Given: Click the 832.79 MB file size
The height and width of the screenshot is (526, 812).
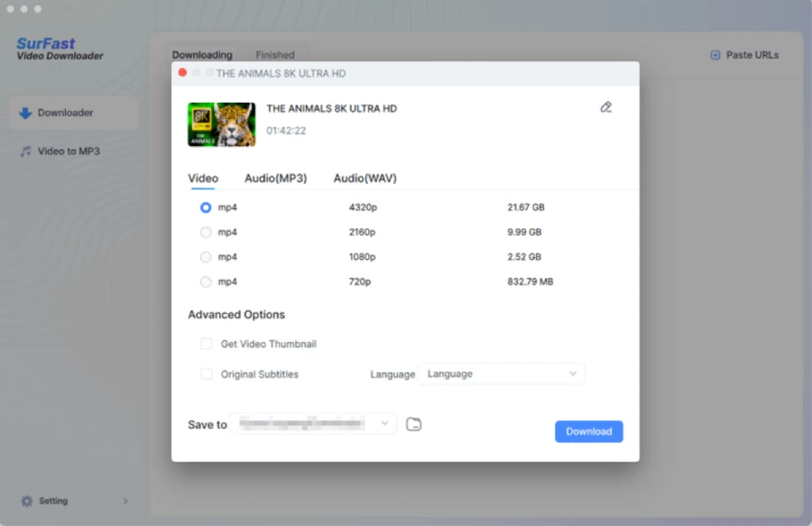Looking at the screenshot, I should pyautogui.click(x=530, y=281).
